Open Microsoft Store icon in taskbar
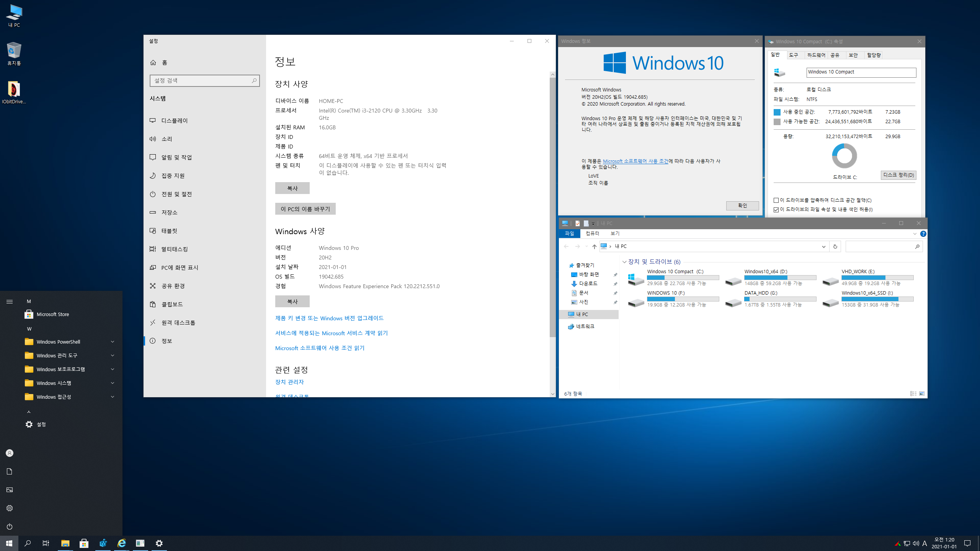Screen dimensions: 980x551 point(84,543)
